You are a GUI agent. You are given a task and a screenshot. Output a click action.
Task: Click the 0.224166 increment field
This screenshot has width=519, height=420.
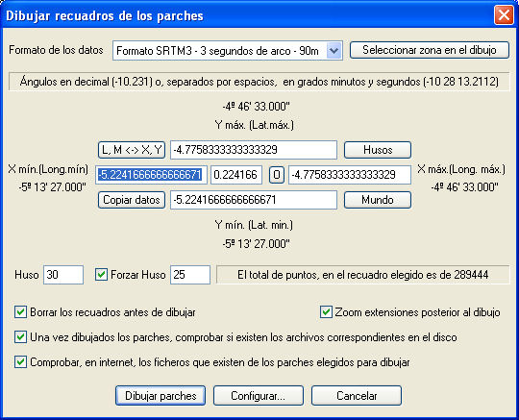pos(236,175)
